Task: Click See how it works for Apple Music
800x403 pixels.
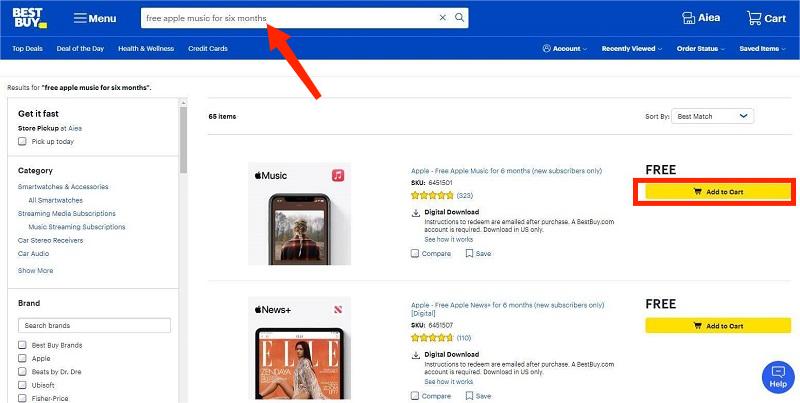Action: click(448, 239)
